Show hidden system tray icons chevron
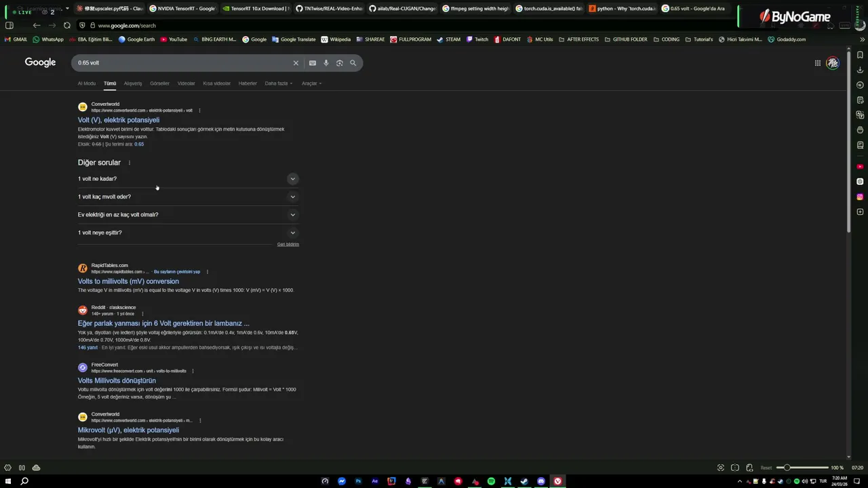Screen dimensions: 868x488 [740, 481]
